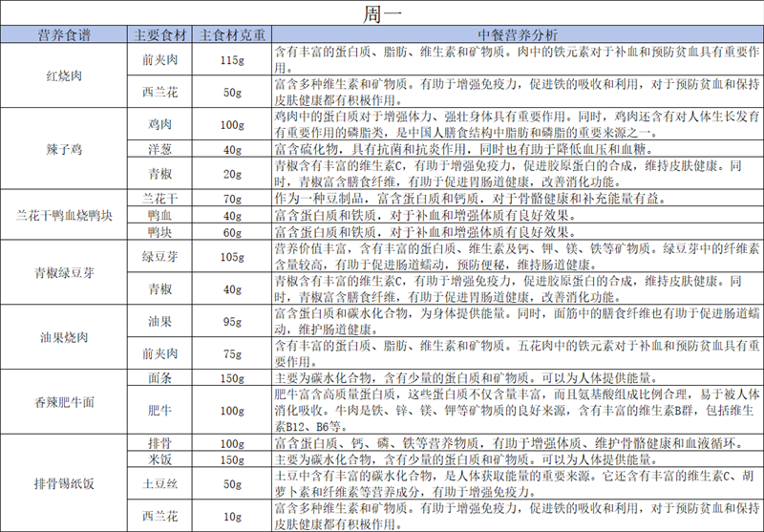This screenshot has height=532, width=764.
Task: Select the "红烧肉" recipe cell
Action: [x=64, y=75]
